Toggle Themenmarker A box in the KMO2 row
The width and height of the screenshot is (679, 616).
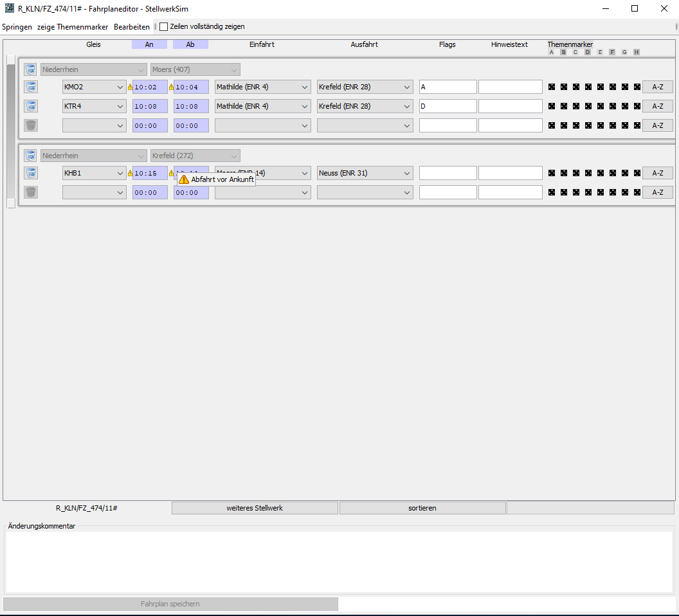[x=551, y=87]
